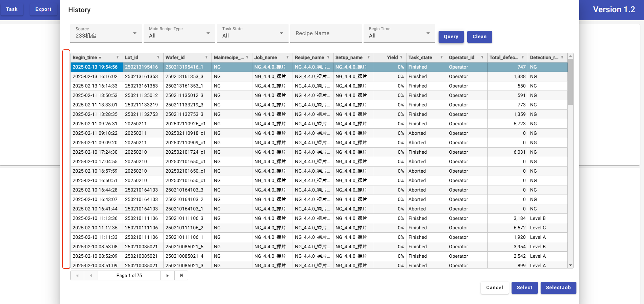Click defect count 3,184 cell
The height and width of the screenshot is (304, 644).
[x=507, y=218]
